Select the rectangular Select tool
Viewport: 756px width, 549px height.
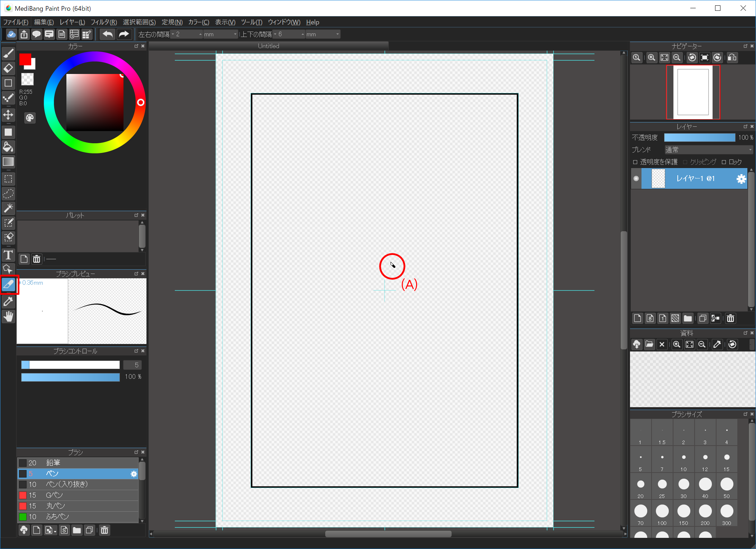point(8,179)
